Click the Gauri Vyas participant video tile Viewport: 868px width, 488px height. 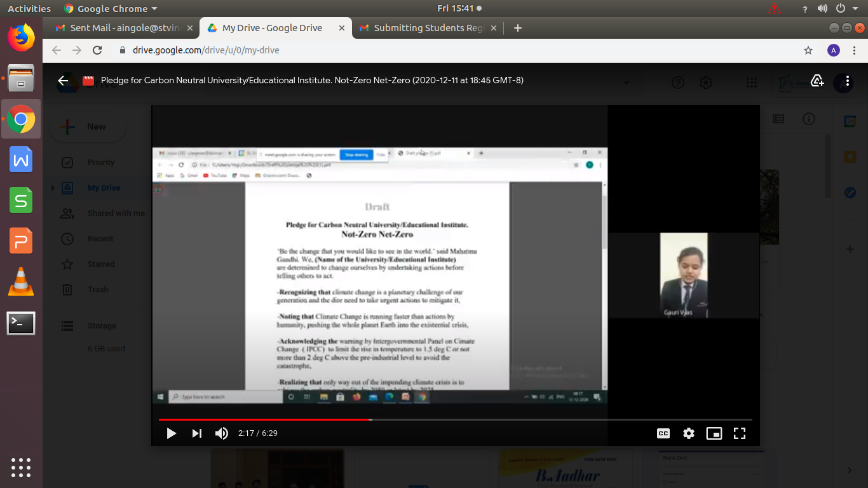coord(684,275)
